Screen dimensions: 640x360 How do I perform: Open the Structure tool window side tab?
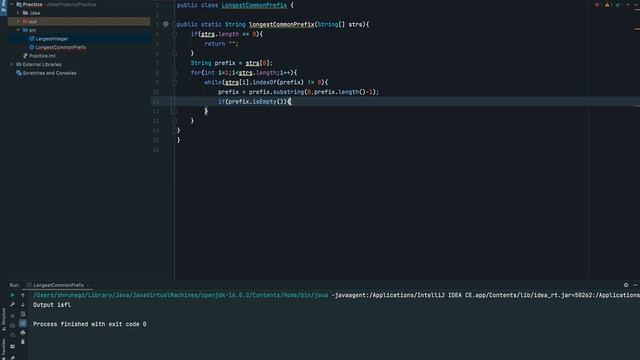(3, 319)
